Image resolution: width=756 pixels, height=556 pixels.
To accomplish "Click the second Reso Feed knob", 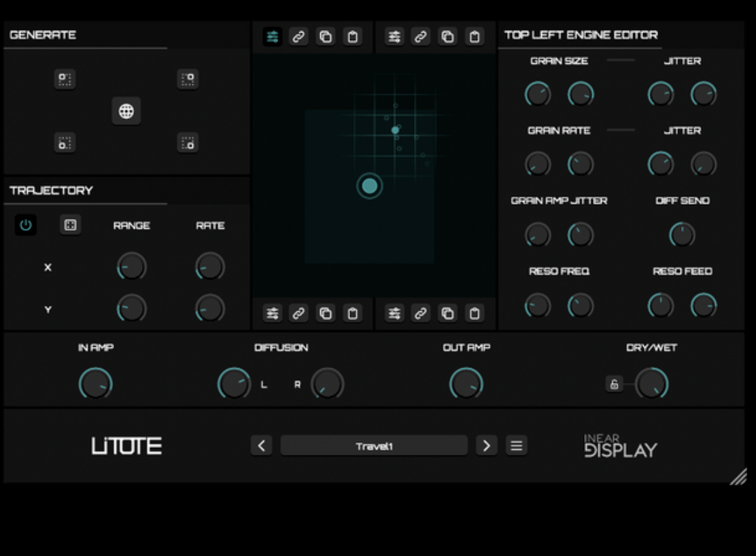I will pos(704,305).
